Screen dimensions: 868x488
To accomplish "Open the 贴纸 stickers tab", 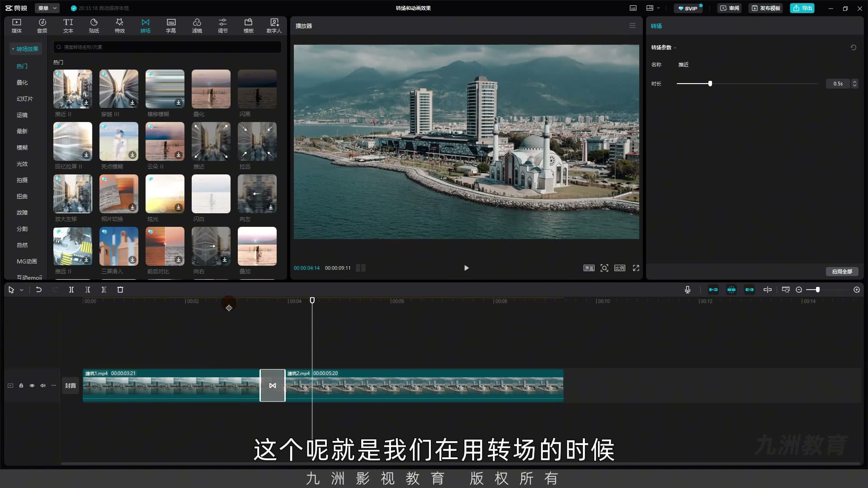I will point(94,26).
